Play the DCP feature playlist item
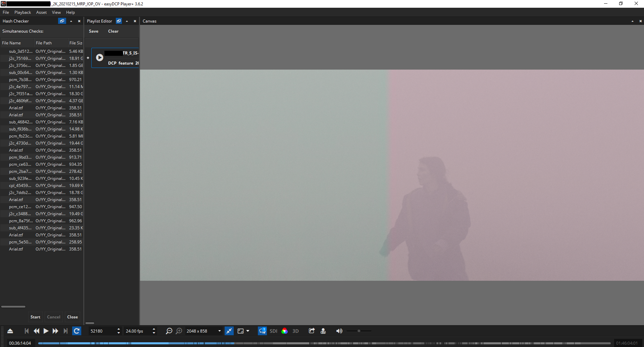Viewport: 644px width, 347px height. click(x=100, y=57)
